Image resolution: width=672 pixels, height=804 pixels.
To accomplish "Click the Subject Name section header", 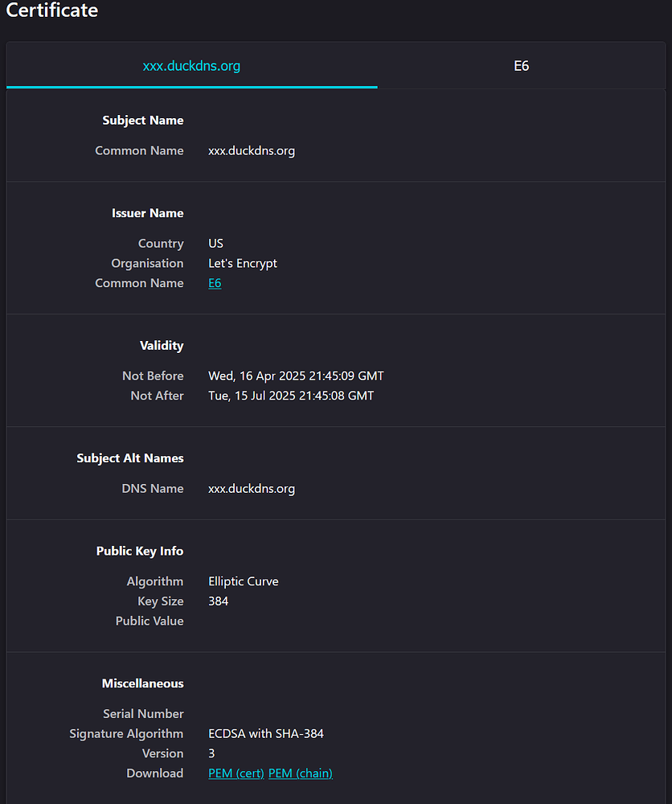I will coord(142,120).
